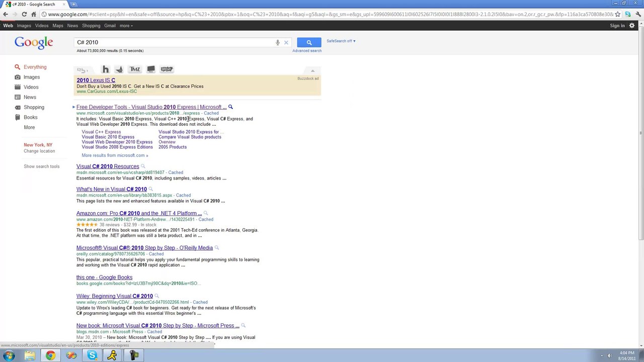Bookmark this page with the star icon
Screen dimensions: 644x362
[x=618, y=14]
